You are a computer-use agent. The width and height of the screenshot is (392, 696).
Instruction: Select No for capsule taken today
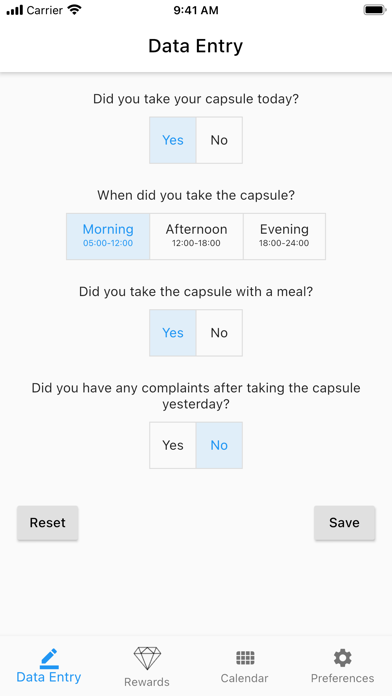pyautogui.click(x=219, y=140)
